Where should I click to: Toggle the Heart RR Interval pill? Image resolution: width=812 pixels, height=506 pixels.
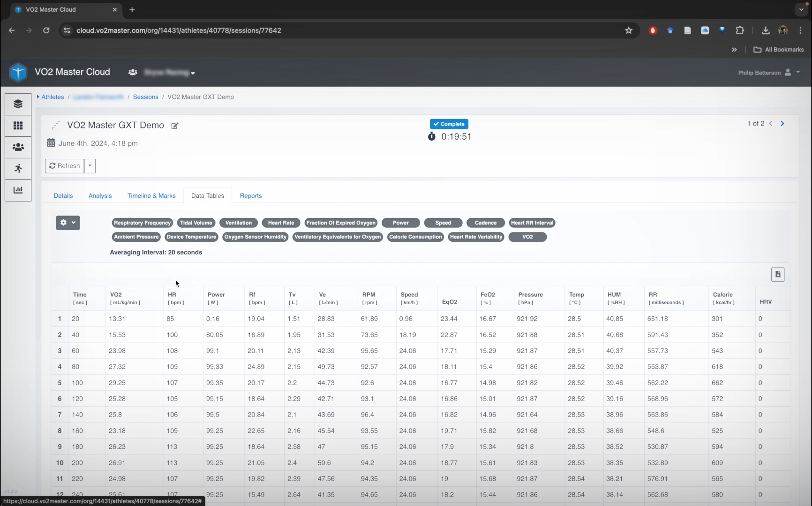(x=532, y=223)
